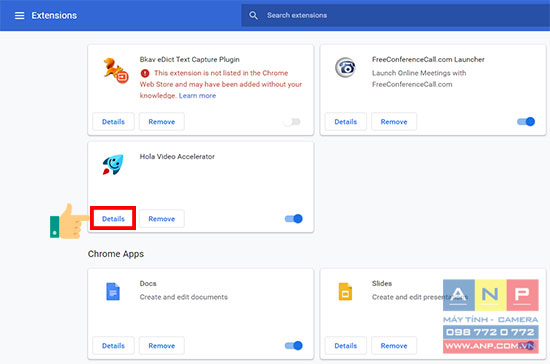Remove the Bkav eDict Text Capture Plugin
The image size is (550, 364).
[x=162, y=122]
